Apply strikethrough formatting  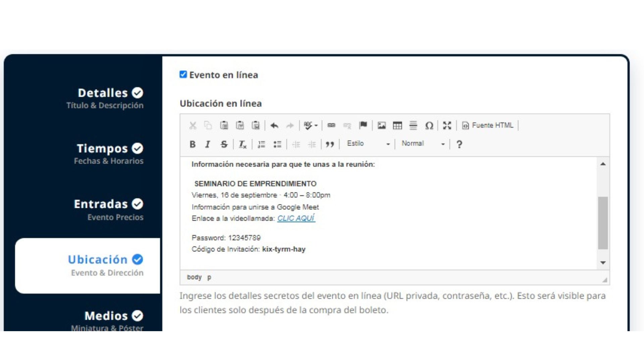click(x=224, y=144)
